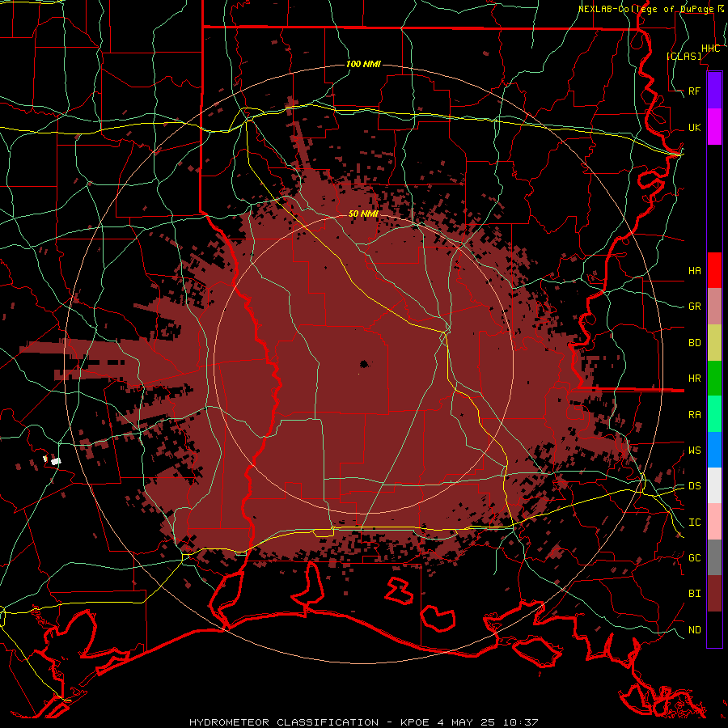This screenshot has width=728, height=728.
Task: Click the '50 NMI' range ring label
Action: [363, 214]
